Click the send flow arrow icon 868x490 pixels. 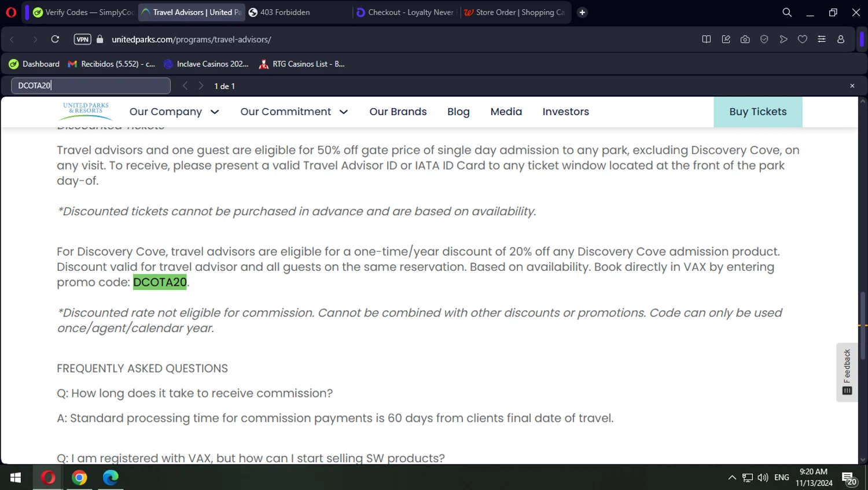click(x=783, y=39)
